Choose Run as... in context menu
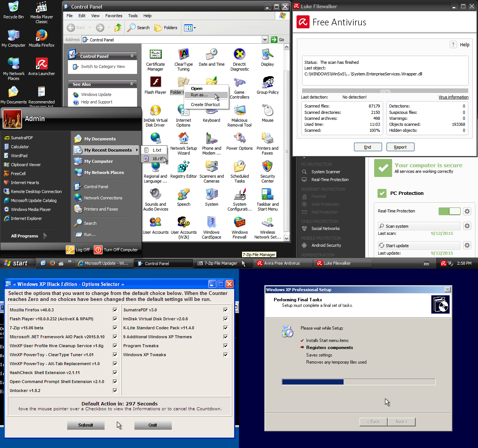478x448 pixels. (199, 95)
